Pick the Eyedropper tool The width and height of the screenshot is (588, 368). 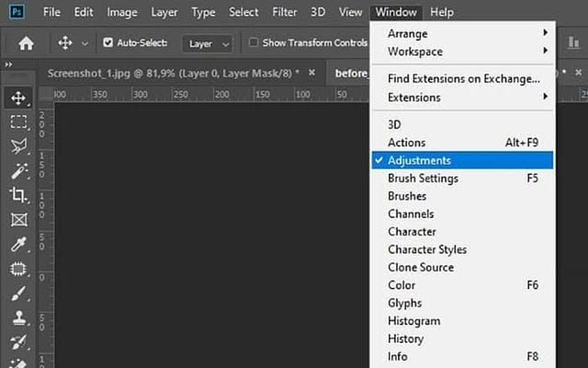click(x=18, y=245)
